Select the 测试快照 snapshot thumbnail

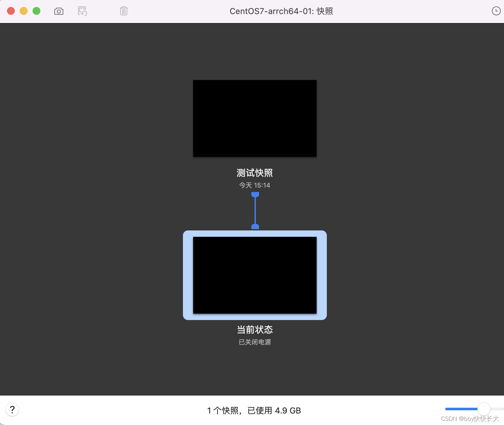(255, 118)
